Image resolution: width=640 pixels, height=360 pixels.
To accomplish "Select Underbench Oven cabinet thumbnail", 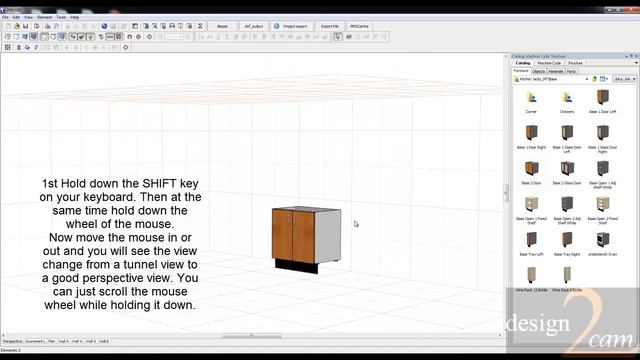I will point(602,239).
